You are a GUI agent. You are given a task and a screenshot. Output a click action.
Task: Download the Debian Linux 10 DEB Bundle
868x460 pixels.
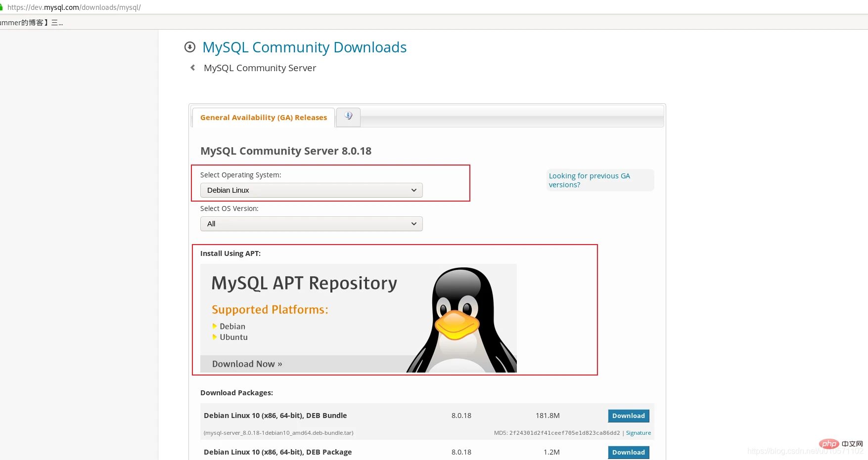tap(628, 416)
